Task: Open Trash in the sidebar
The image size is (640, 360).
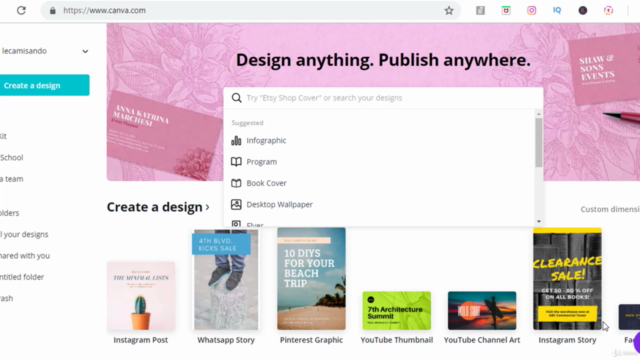Action: 7,298
